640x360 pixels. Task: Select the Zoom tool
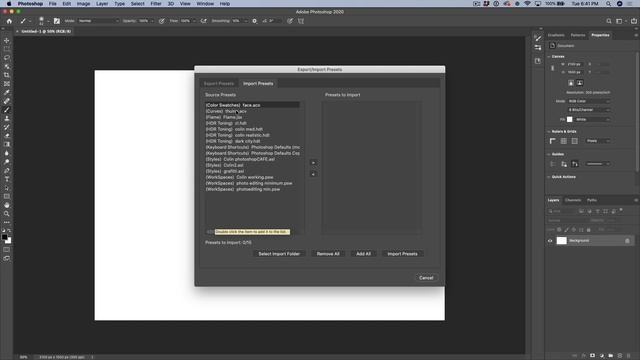[7, 213]
